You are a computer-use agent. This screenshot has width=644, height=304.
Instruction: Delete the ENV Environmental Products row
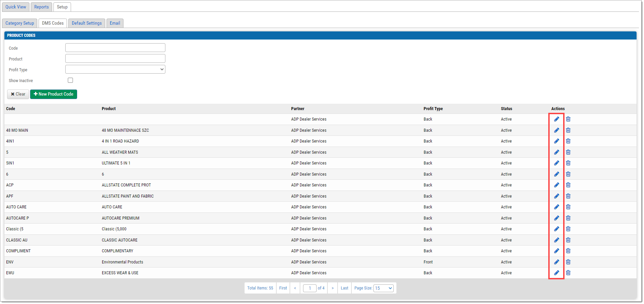click(x=568, y=262)
